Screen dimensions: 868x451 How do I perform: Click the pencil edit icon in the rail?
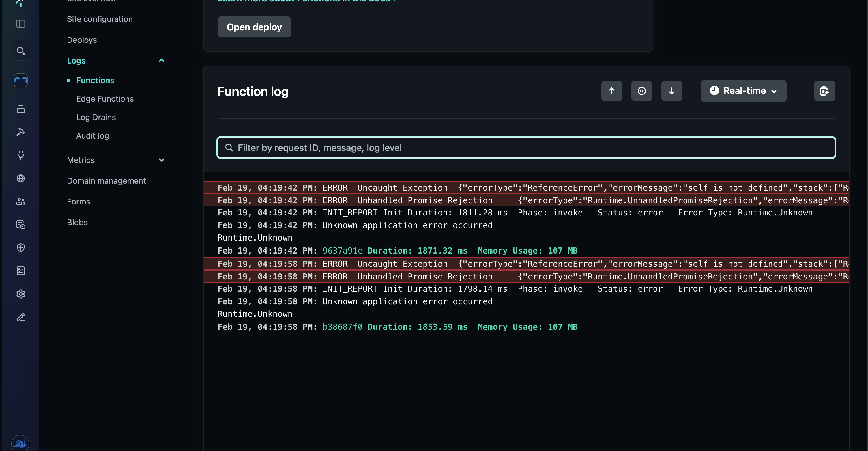[x=20, y=317]
